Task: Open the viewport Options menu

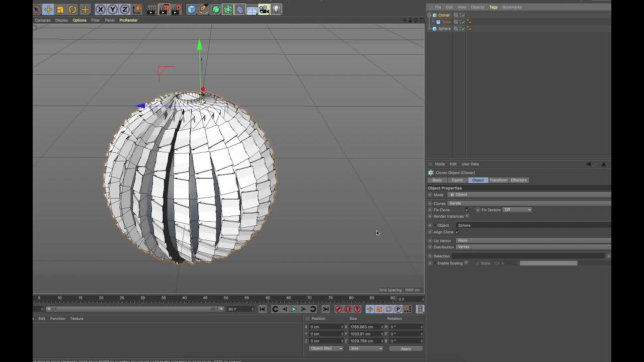Action: point(79,20)
